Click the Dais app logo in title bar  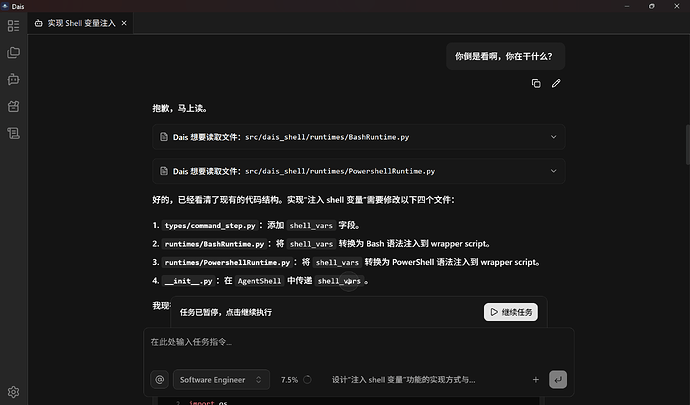5,6
